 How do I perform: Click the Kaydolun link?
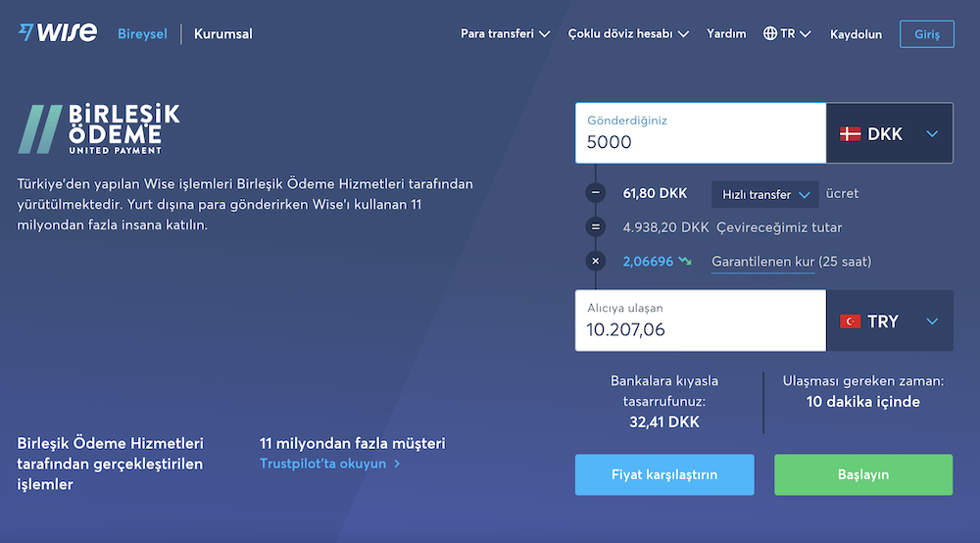pyautogui.click(x=856, y=34)
